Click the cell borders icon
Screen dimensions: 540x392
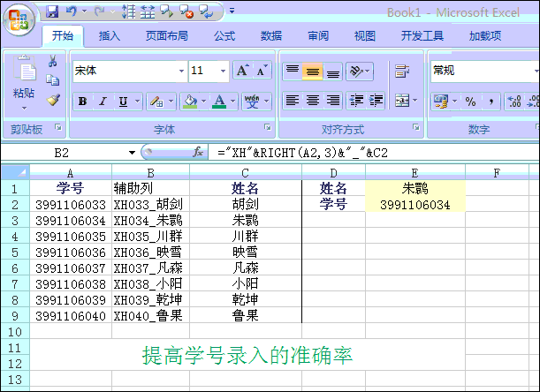click(156, 102)
